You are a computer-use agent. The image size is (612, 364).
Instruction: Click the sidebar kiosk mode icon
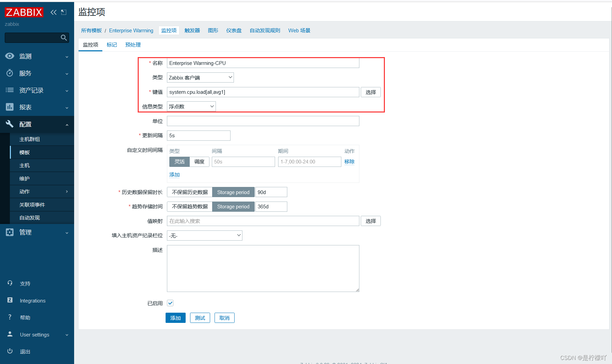pos(64,12)
